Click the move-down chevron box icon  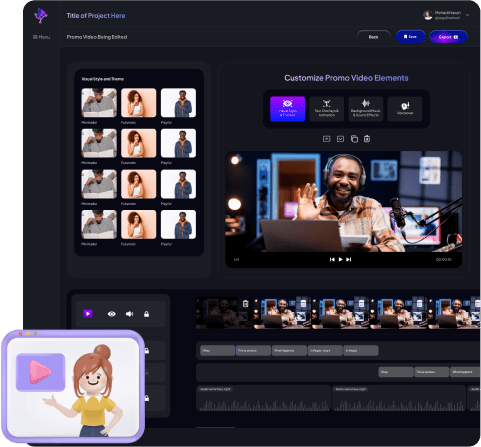pos(340,139)
